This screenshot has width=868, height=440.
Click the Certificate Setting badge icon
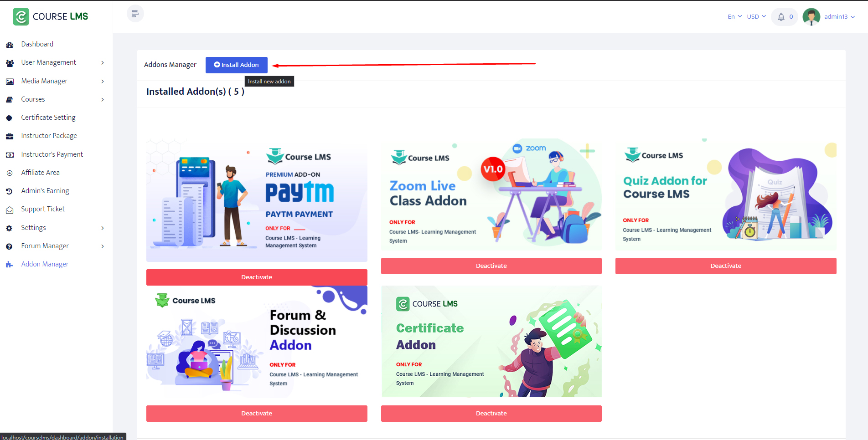point(10,118)
